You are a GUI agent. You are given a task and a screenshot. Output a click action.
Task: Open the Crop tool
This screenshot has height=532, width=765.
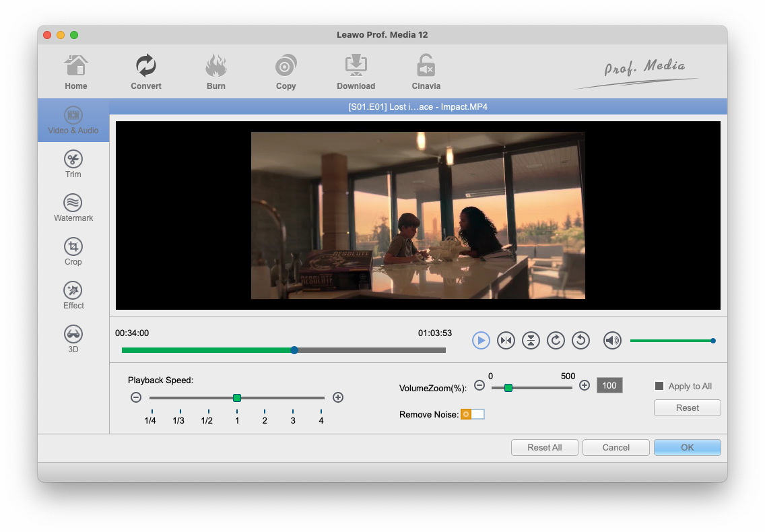(x=73, y=252)
